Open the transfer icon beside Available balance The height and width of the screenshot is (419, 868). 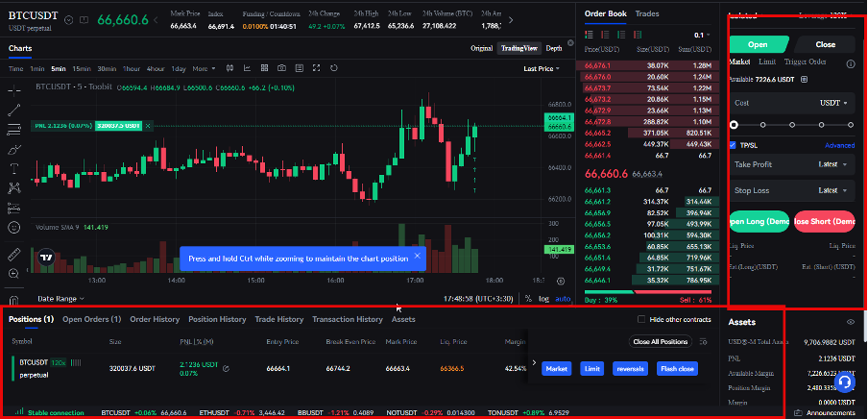805,80
